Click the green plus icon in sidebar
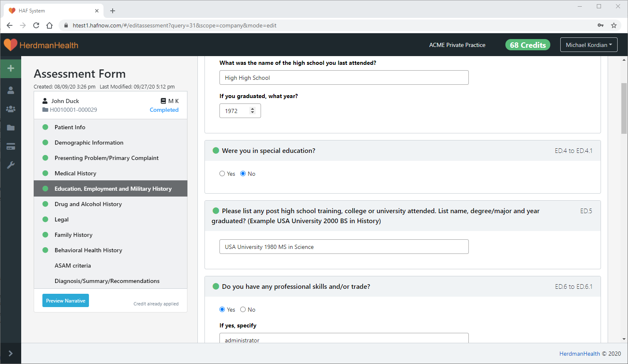 tap(11, 68)
